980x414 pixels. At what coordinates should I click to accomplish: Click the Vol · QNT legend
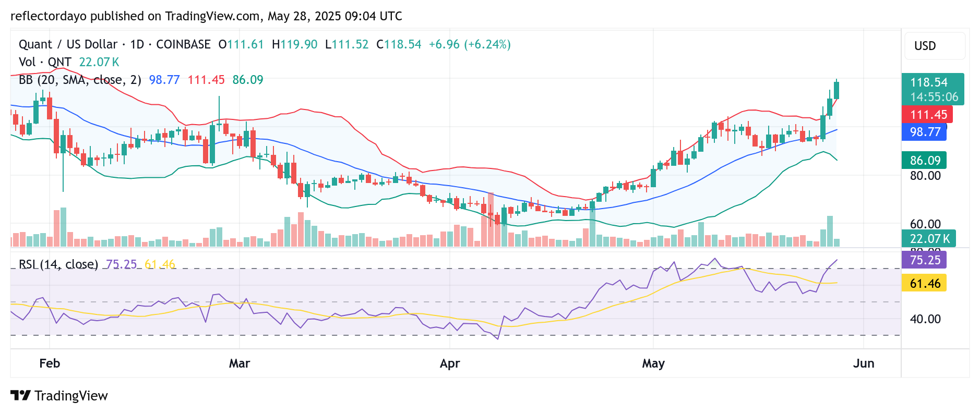click(45, 62)
